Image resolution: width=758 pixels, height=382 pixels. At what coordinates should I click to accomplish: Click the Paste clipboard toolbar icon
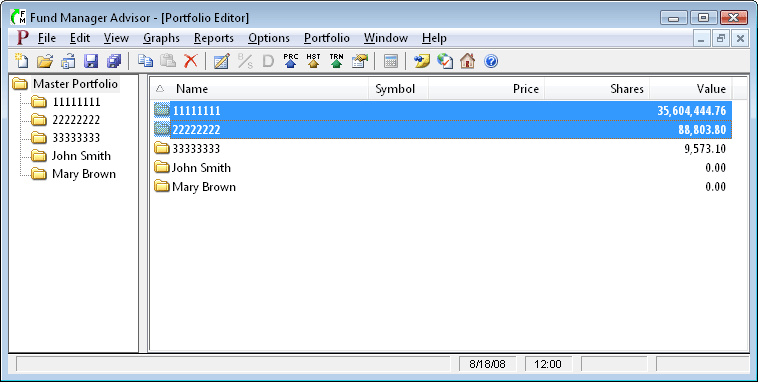pos(168,61)
